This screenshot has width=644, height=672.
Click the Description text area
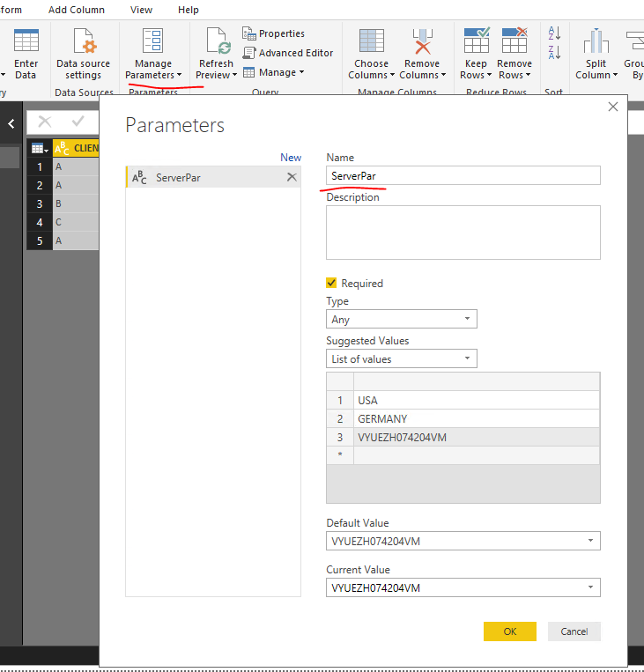click(x=463, y=233)
